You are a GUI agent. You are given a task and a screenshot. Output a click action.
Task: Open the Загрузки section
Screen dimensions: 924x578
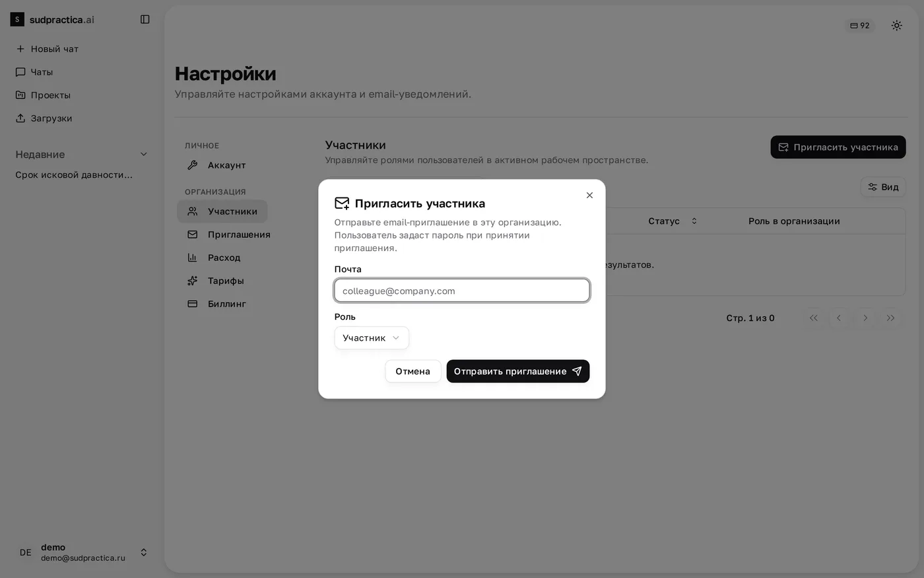[x=44, y=118]
